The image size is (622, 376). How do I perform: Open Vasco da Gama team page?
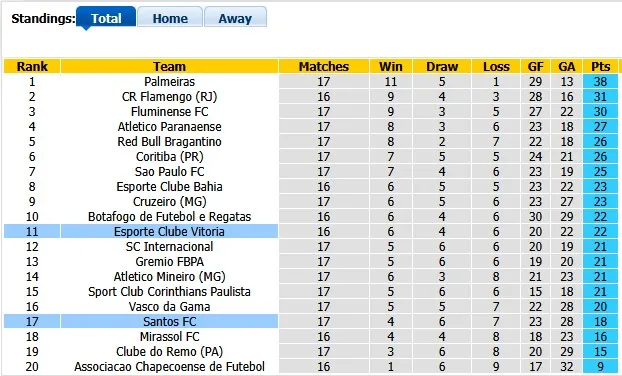tap(169, 307)
